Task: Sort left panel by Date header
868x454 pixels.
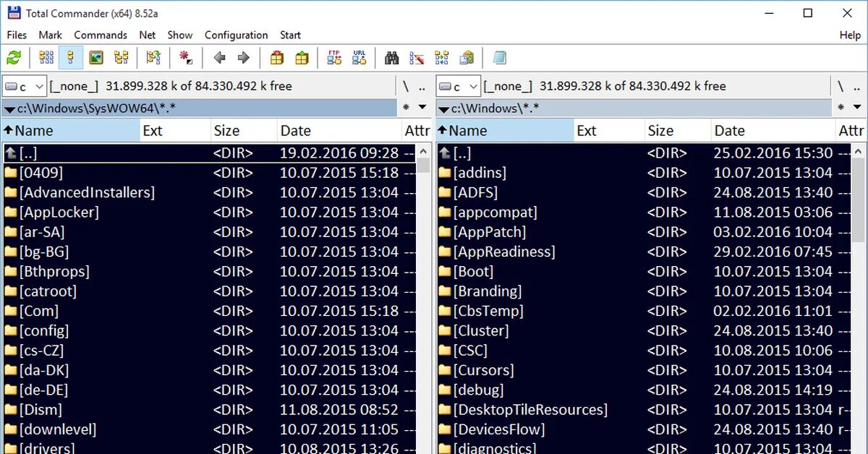Action: (340, 131)
